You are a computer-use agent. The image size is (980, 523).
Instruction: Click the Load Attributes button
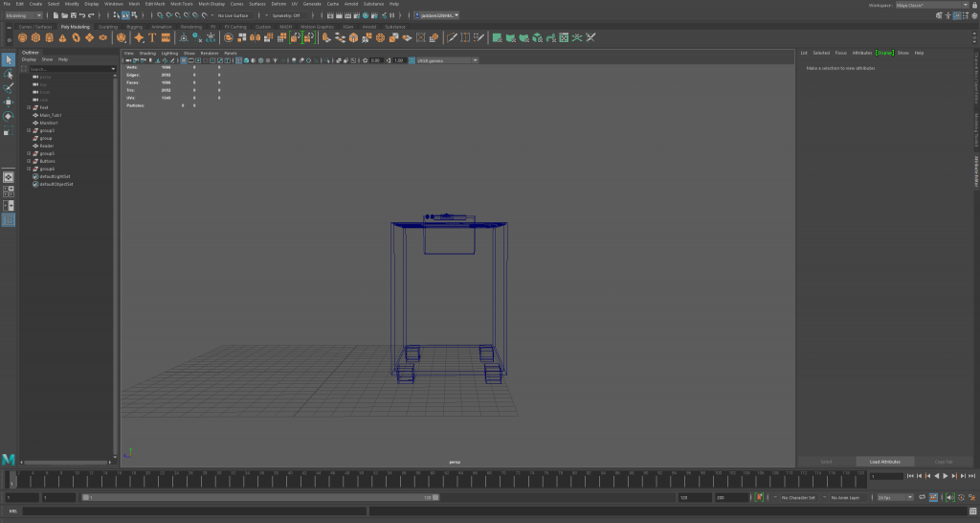click(885, 462)
